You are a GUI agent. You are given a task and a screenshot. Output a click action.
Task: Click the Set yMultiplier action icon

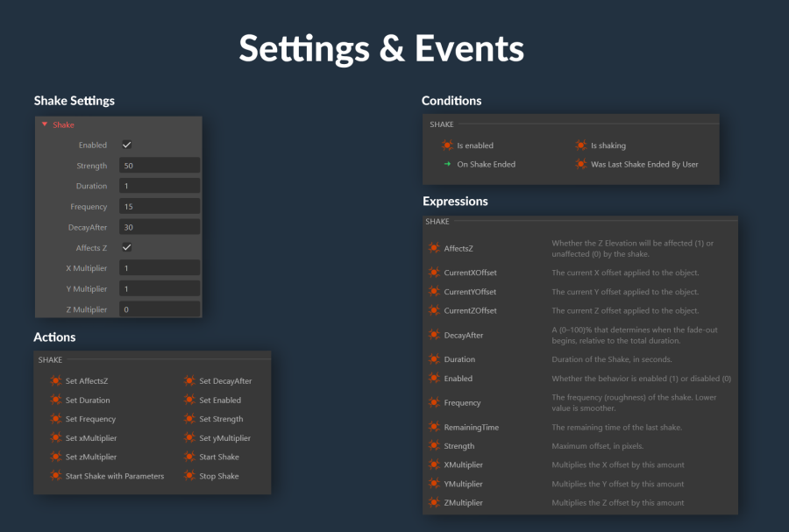[x=189, y=437]
